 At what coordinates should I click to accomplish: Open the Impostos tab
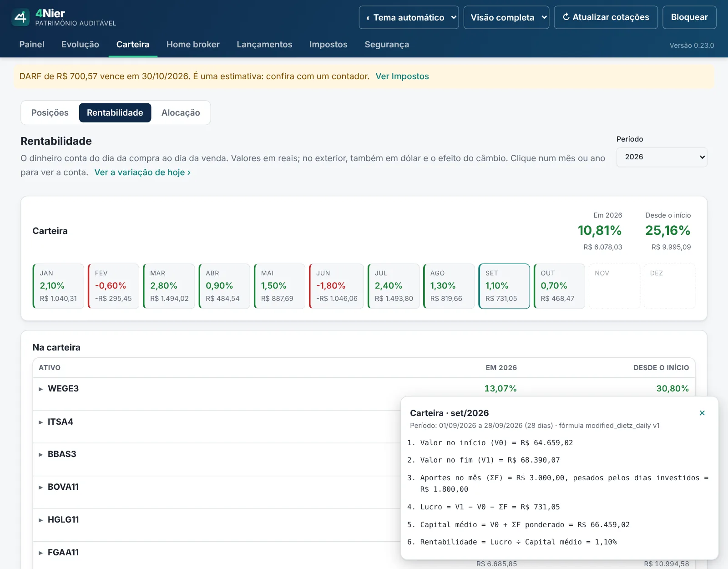tap(328, 45)
